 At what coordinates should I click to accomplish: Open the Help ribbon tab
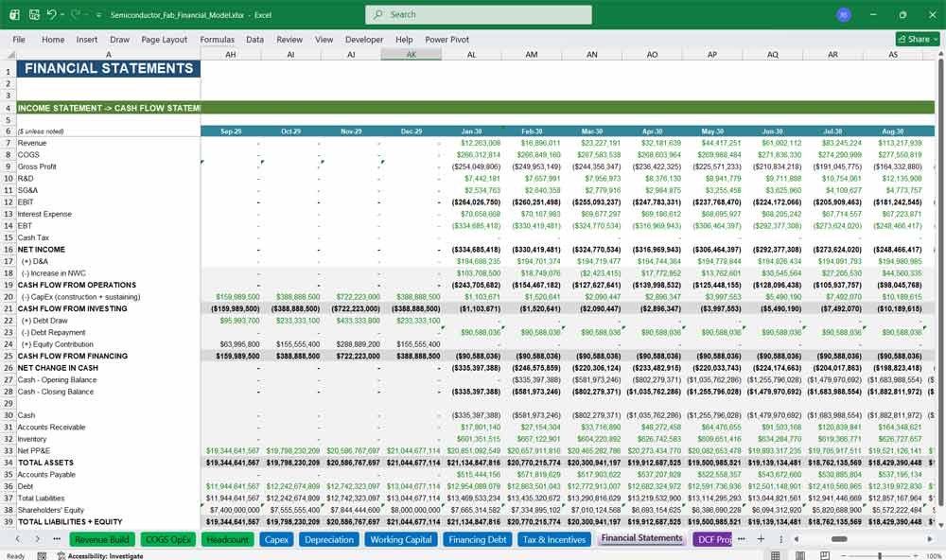(404, 39)
